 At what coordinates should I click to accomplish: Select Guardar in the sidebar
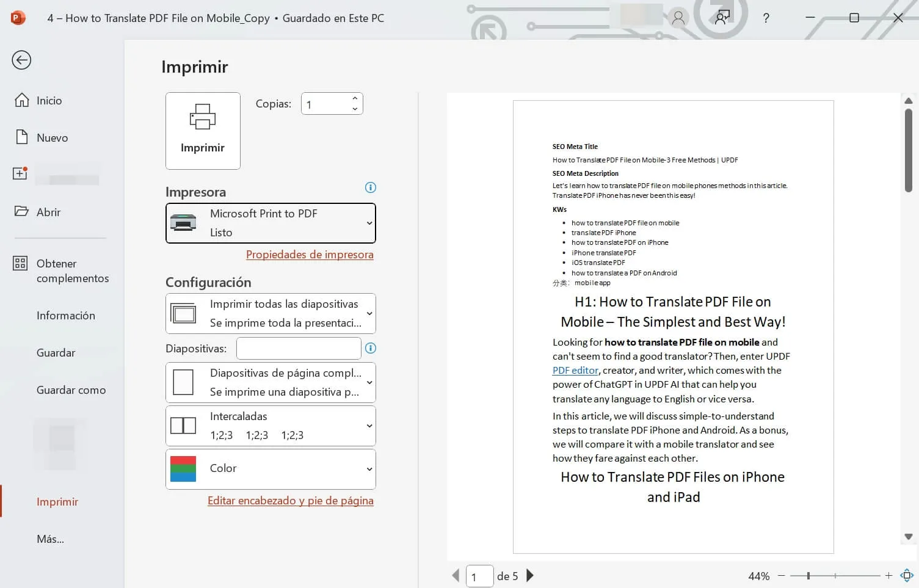tap(56, 353)
